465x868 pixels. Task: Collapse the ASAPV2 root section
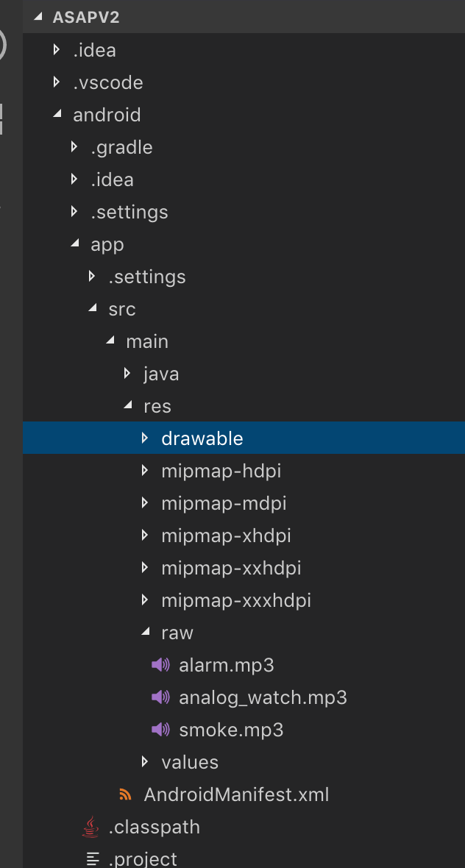click(38, 17)
